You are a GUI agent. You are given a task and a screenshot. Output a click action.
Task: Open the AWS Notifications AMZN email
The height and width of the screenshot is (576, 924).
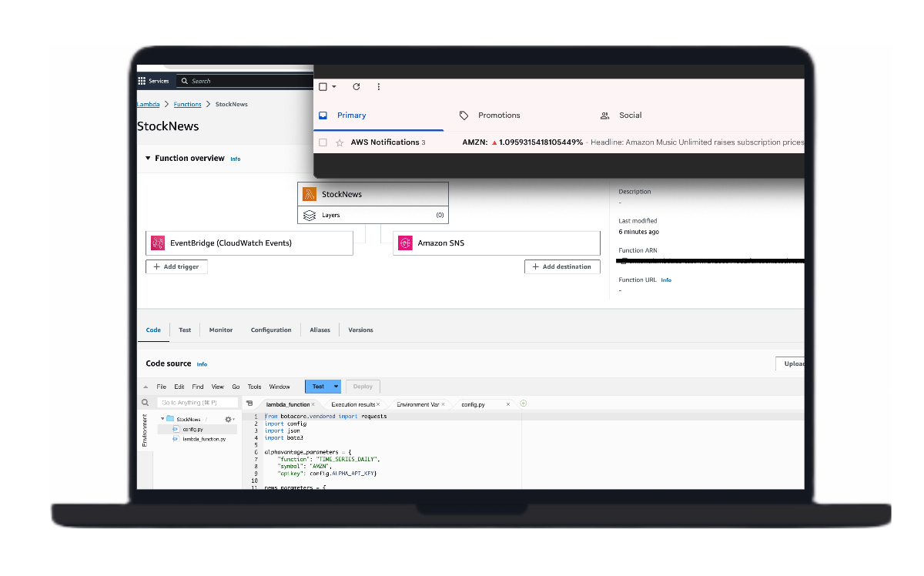pos(559,142)
